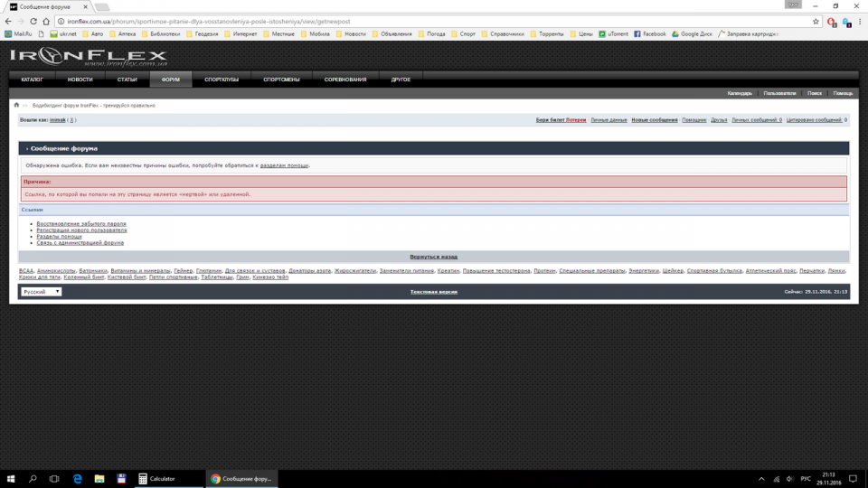Click the Вернуться назад link
Image resolution: width=868 pixels, height=488 pixels.
(x=433, y=257)
